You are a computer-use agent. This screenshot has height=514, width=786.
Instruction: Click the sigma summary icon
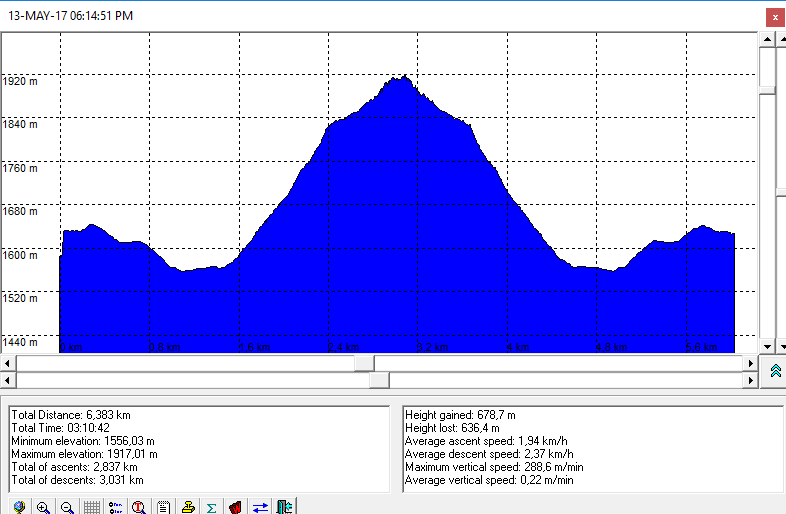click(212, 507)
